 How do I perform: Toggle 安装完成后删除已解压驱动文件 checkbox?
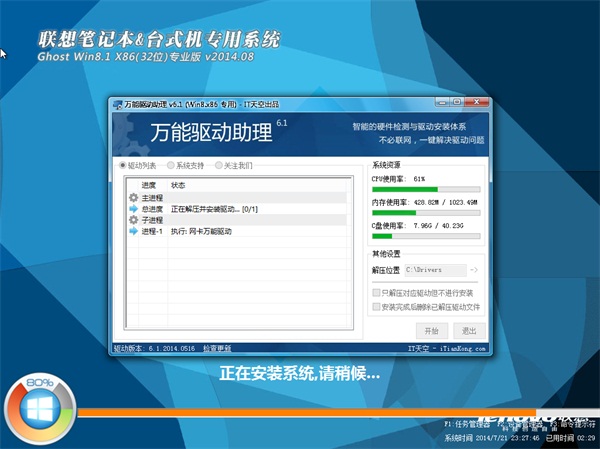click(x=376, y=308)
